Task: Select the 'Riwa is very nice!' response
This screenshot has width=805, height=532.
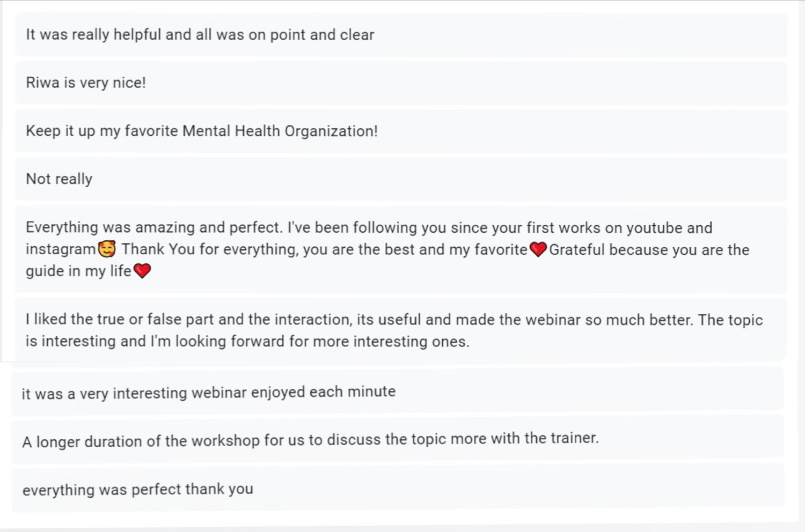Action: [401, 83]
